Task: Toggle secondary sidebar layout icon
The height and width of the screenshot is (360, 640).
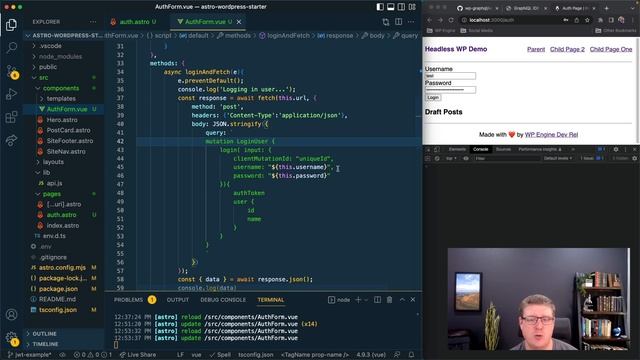Action: [x=401, y=7]
